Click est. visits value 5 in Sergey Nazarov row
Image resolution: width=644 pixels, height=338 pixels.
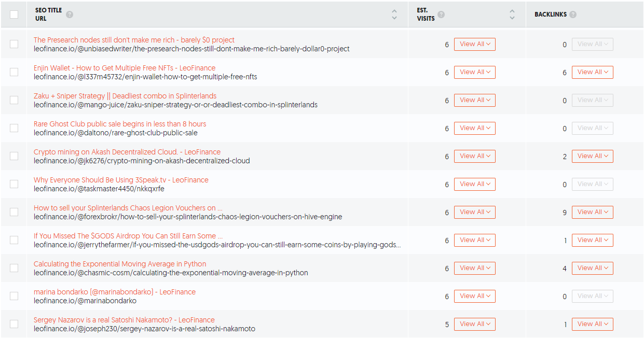[x=447, y=325]
